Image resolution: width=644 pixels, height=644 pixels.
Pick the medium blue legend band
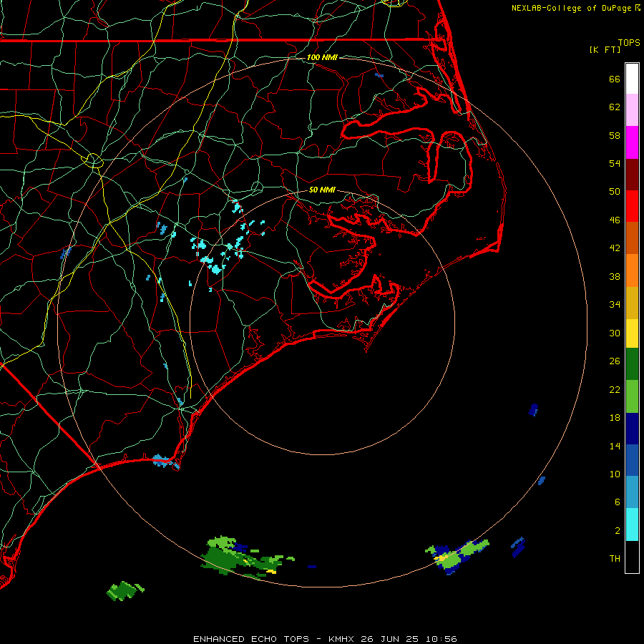[632, 460]
